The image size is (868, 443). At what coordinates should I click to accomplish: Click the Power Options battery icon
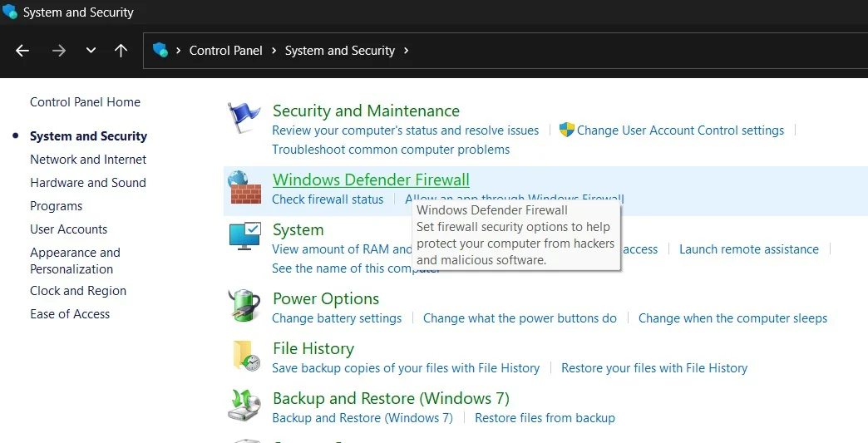tap(244, 305)
